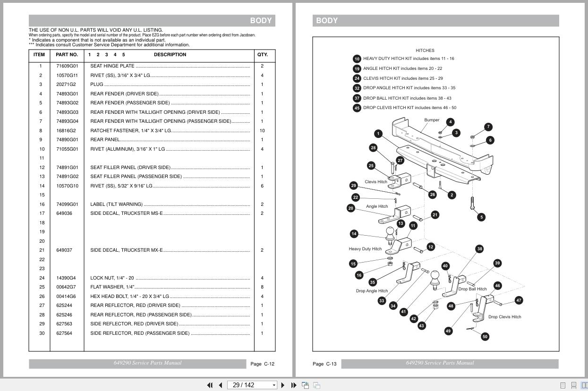The height and width of the screenshot is (391, 588).
Task: Click the 'Drop Angle Hitch' diagram label
Action: 372,291
